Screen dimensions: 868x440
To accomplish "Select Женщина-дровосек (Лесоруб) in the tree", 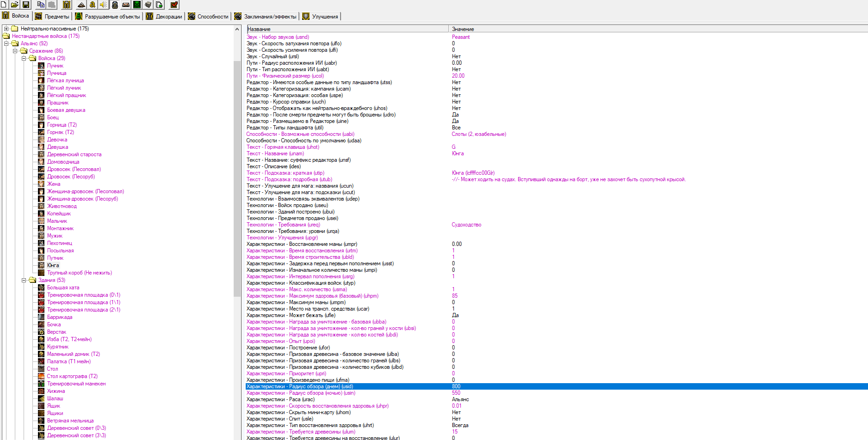I will [x=82, y=199].
